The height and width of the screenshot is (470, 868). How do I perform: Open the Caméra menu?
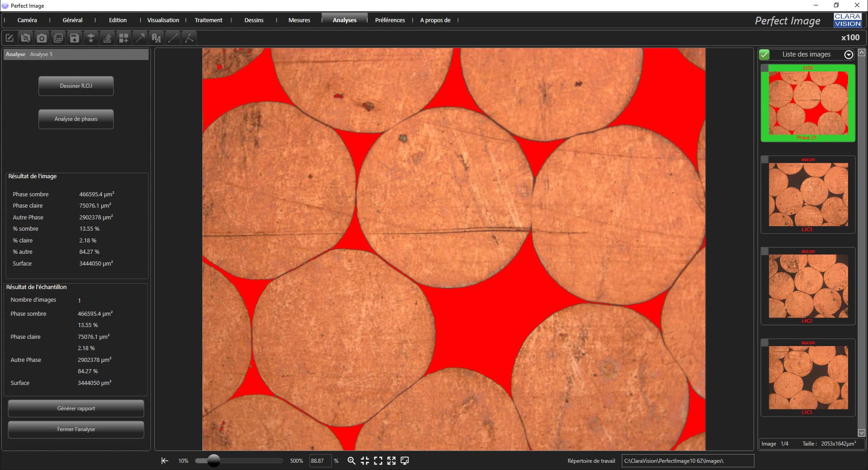(x=27, y=20)
